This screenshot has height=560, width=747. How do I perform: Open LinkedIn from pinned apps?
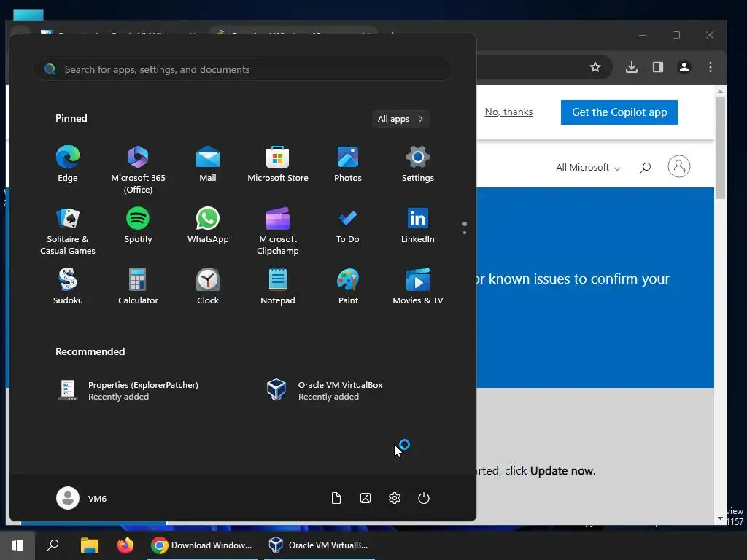pos(418,226)
